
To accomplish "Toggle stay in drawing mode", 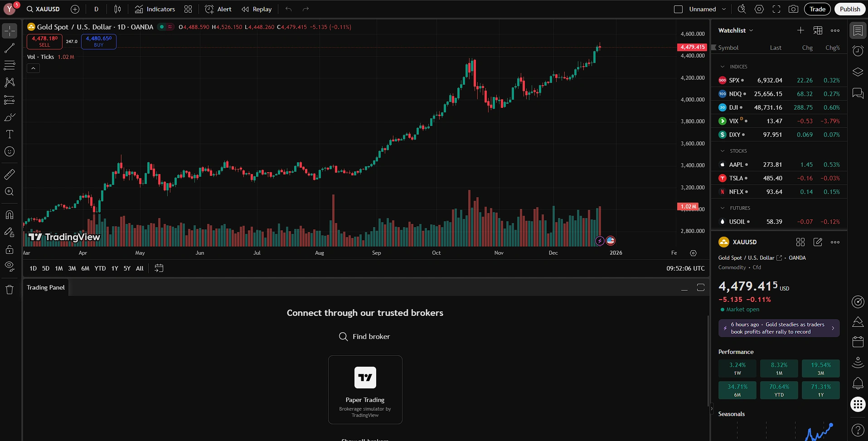I will 10,232.
